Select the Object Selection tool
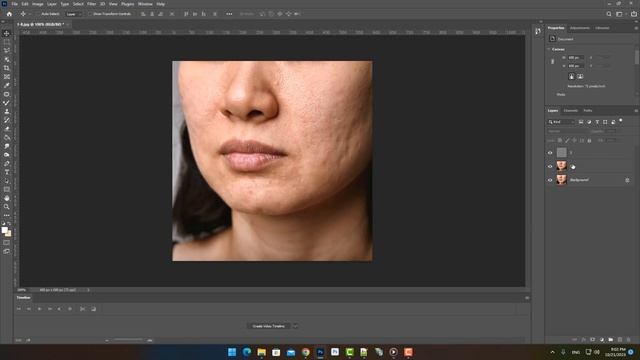640x360 pixels. point(7,60)
